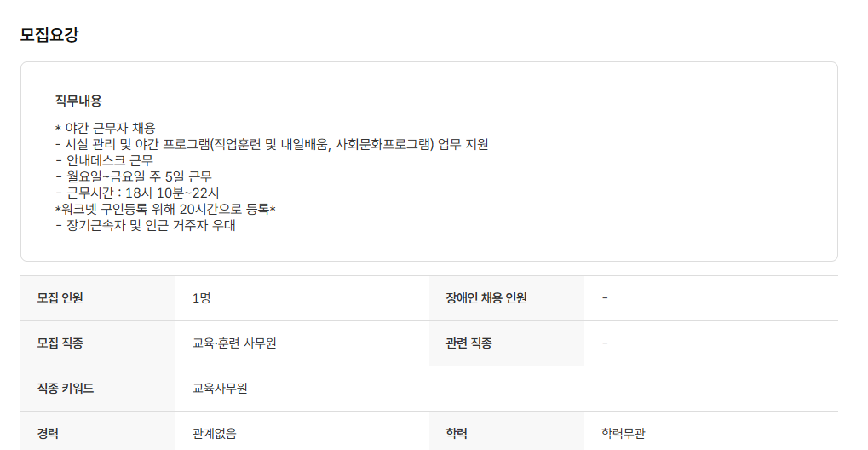Click the '1명' value cell
The width and height of the screenshot is (868, 450).
(201, 298)
